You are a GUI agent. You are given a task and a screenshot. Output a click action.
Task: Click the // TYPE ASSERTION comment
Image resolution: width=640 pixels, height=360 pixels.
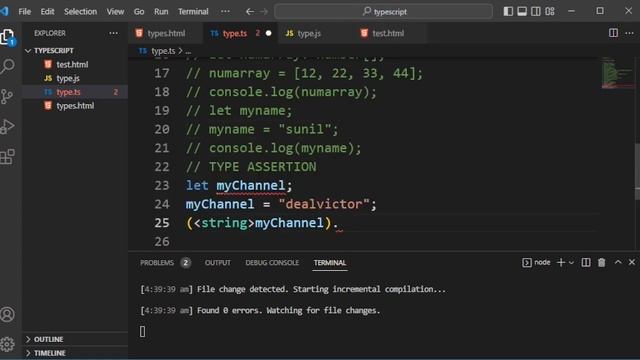251,167
